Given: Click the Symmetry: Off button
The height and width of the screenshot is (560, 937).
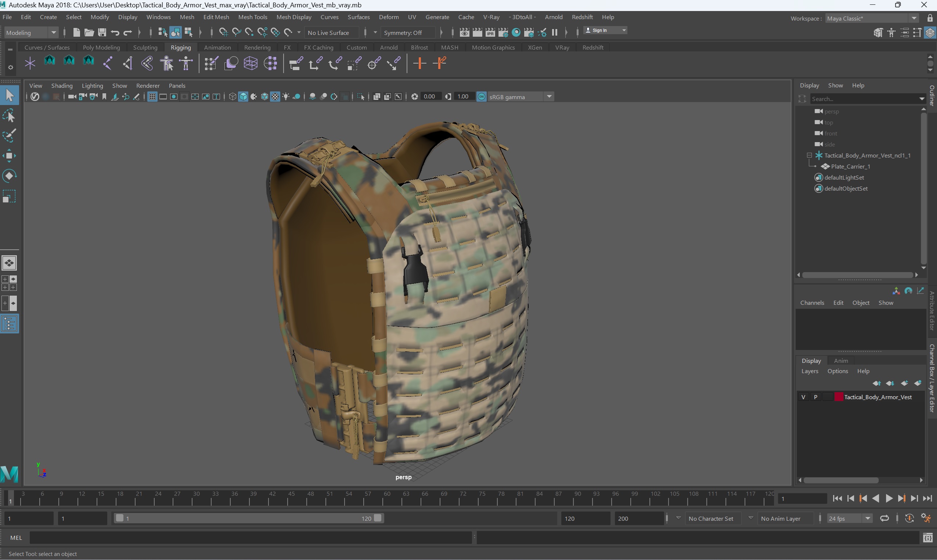Looking at the screenshot, I should pyautogui.click(x=408, y=33).
